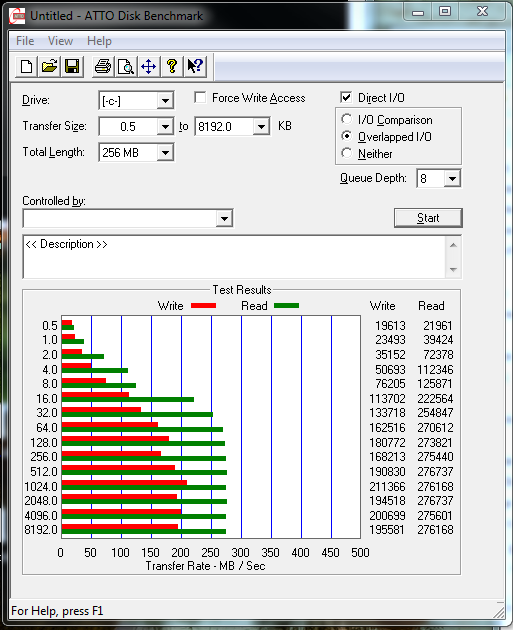Viewport: 513px width, 630px height.
Task: Open the Transfer Size maximum 8192.0 dropdown
Action: pyautogui.click(x=261, y=127)
